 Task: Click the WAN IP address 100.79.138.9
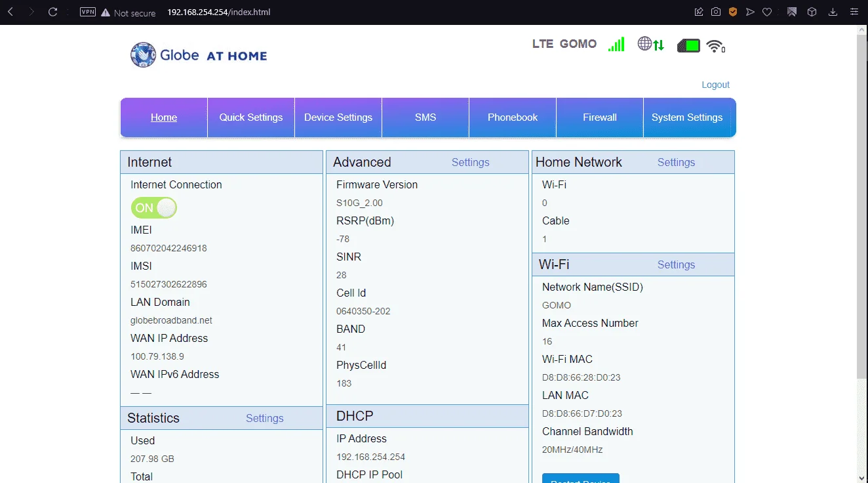click(157, 356)
